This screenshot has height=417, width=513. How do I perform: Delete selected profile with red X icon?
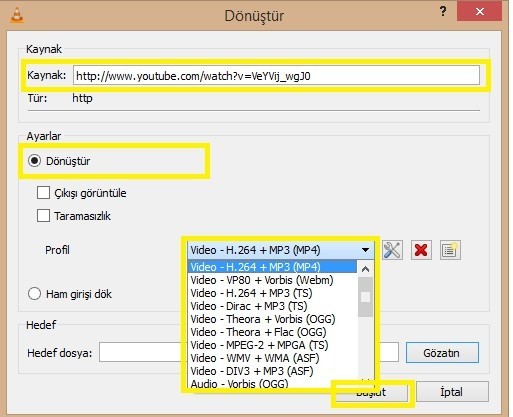(x=421, y=250)
